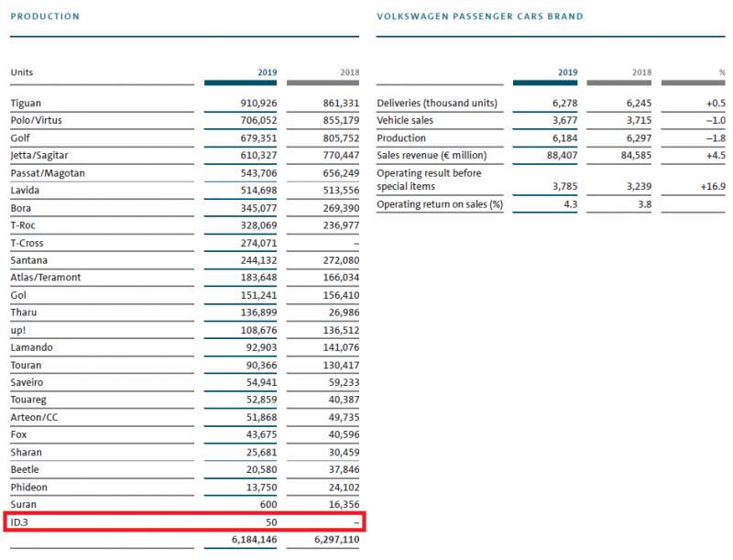Click the Tharu row label
The image size is (733, 560).
pyautogui.click(x=24, y=313)
